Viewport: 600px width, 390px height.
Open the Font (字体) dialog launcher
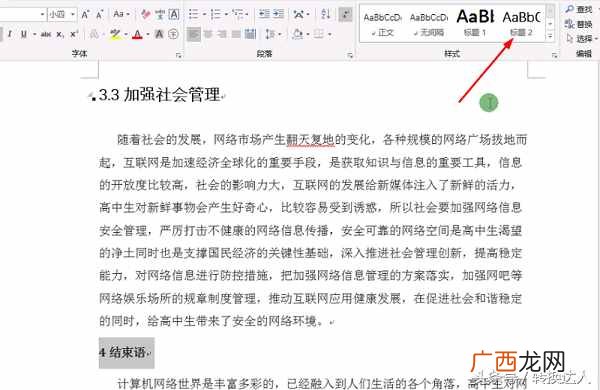(178, 55)
